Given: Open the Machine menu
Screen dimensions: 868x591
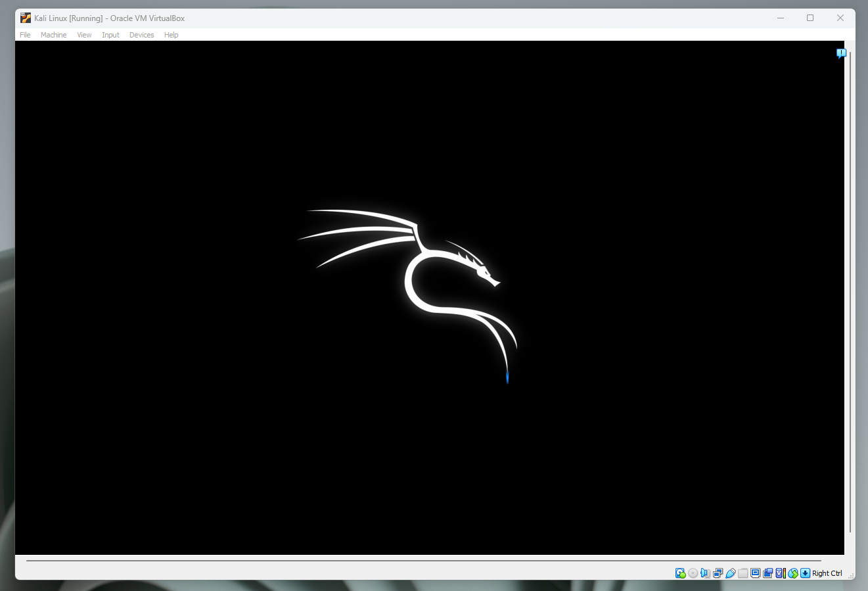Looking at the screenshot, I should pyautogui.click(x=53, y=35).
